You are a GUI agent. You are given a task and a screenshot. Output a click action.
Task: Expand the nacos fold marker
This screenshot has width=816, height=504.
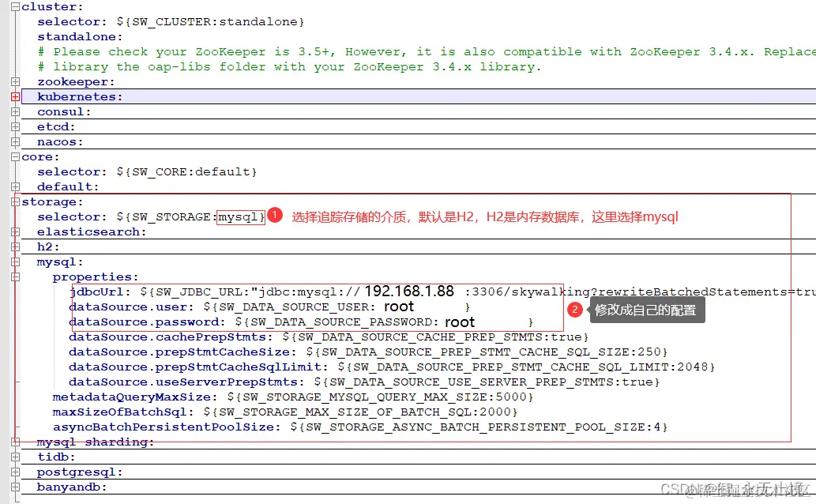click(16, 141)
